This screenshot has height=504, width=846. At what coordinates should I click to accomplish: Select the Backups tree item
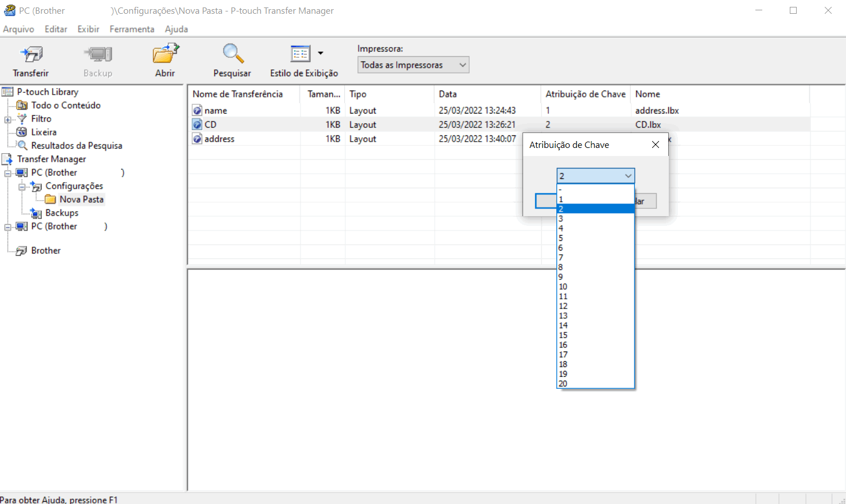pos(61,213)
